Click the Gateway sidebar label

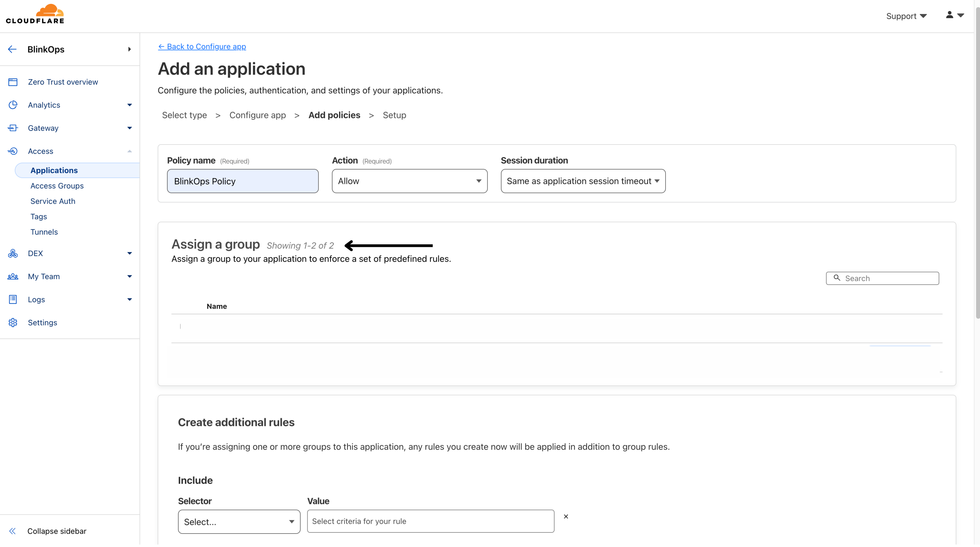click(43, 129)
